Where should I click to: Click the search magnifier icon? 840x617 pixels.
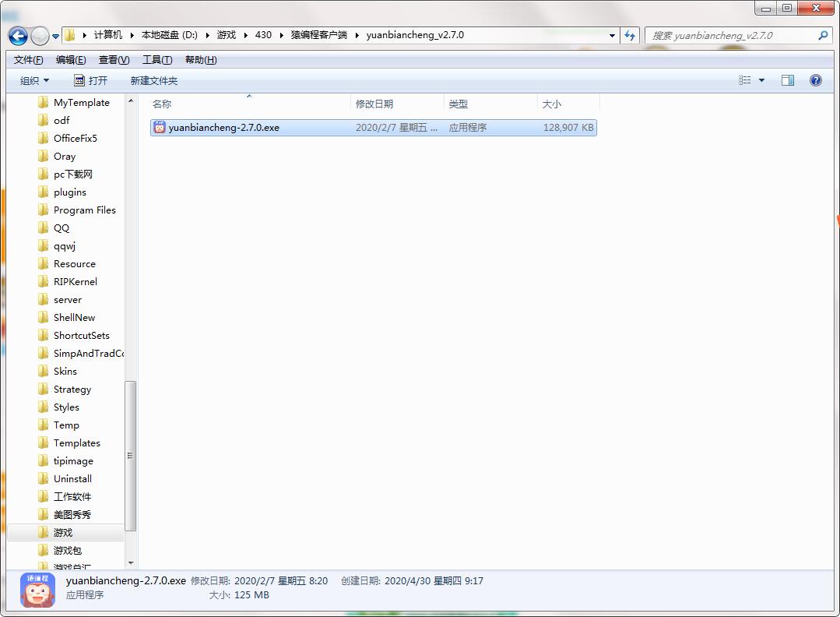tap(823, 35)
